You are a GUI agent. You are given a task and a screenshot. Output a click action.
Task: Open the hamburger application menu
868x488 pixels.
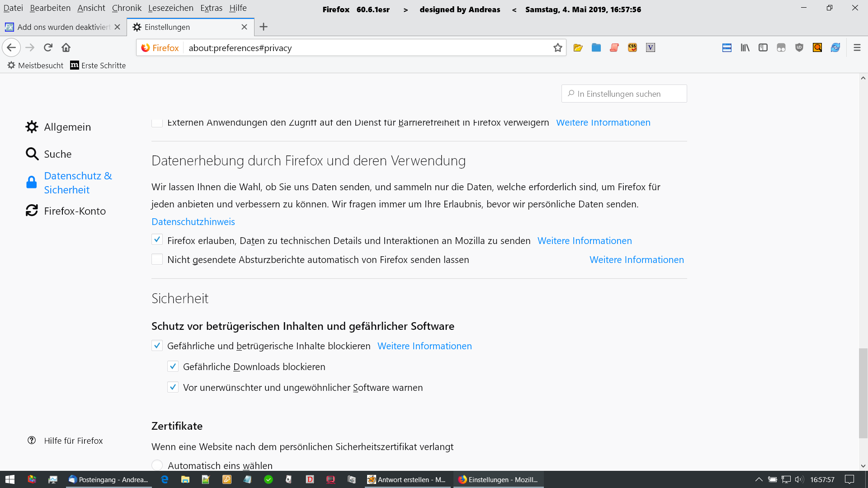(857, 48)
